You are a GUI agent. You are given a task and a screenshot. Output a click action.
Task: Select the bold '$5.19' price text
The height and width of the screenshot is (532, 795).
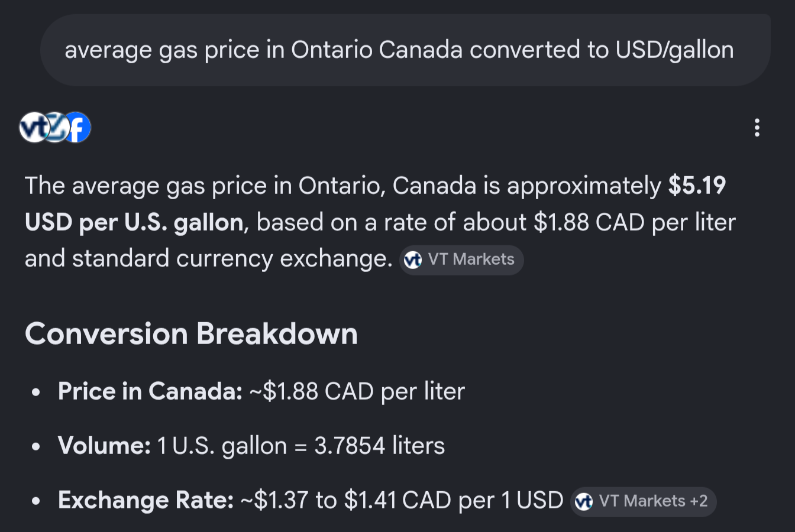pos(697,186)
